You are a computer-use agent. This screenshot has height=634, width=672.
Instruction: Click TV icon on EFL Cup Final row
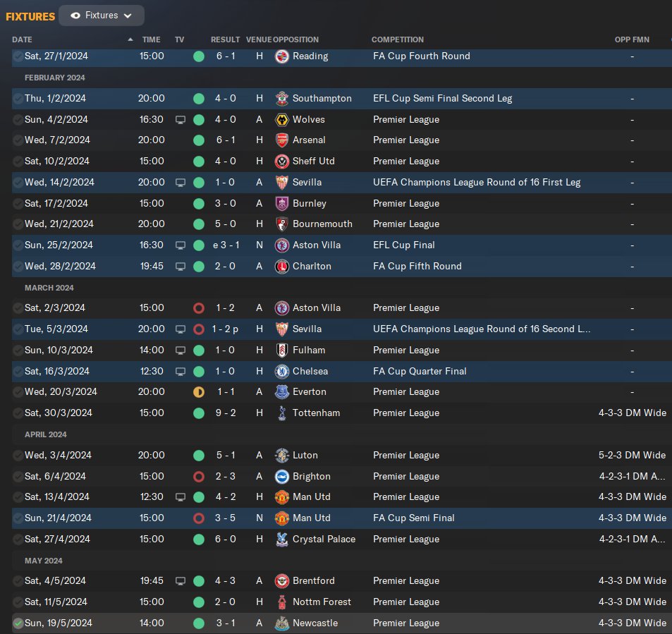pyautogui.click(x=181, y=245)
